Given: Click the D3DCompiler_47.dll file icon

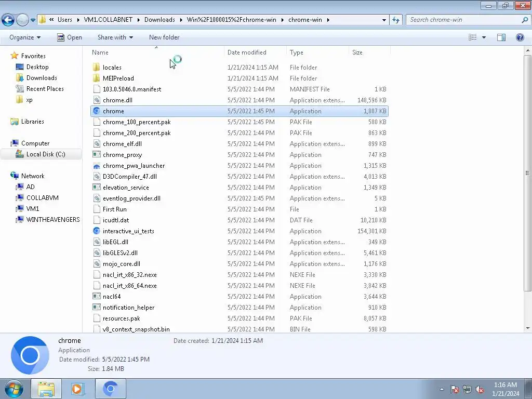Looking at the screenshot, I should [x=97, y=177].
